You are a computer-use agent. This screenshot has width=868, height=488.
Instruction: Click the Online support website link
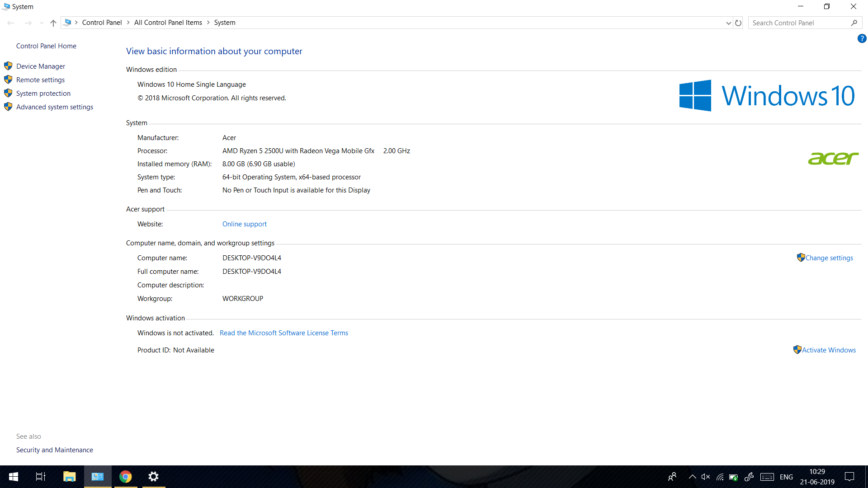[245, 224]
